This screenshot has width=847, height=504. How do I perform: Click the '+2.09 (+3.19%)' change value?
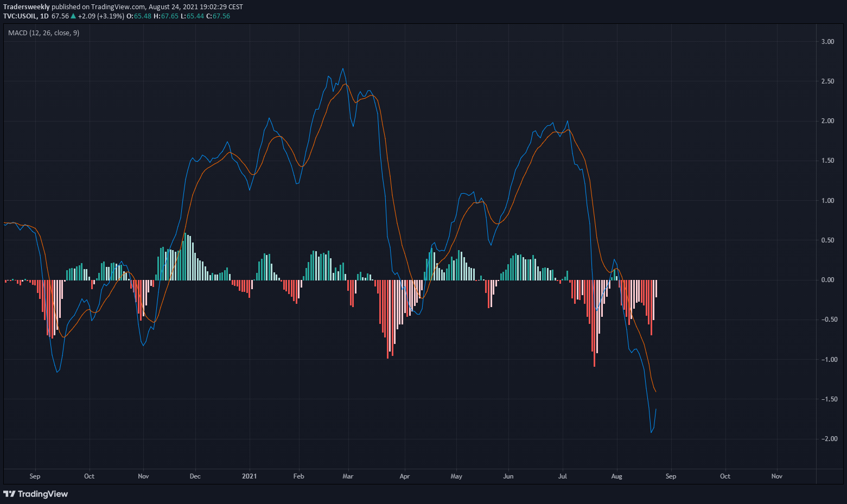[100, 16]
